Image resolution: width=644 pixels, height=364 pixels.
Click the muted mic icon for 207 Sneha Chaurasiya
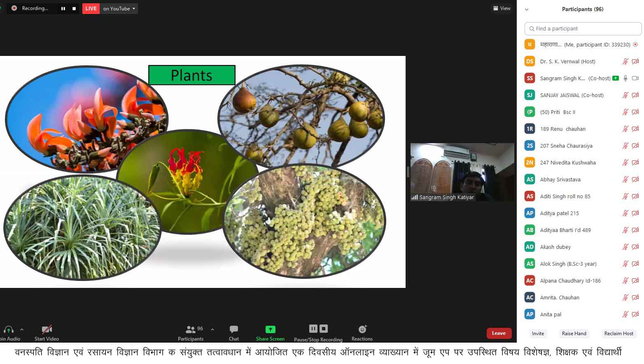(x=625, y=146)
